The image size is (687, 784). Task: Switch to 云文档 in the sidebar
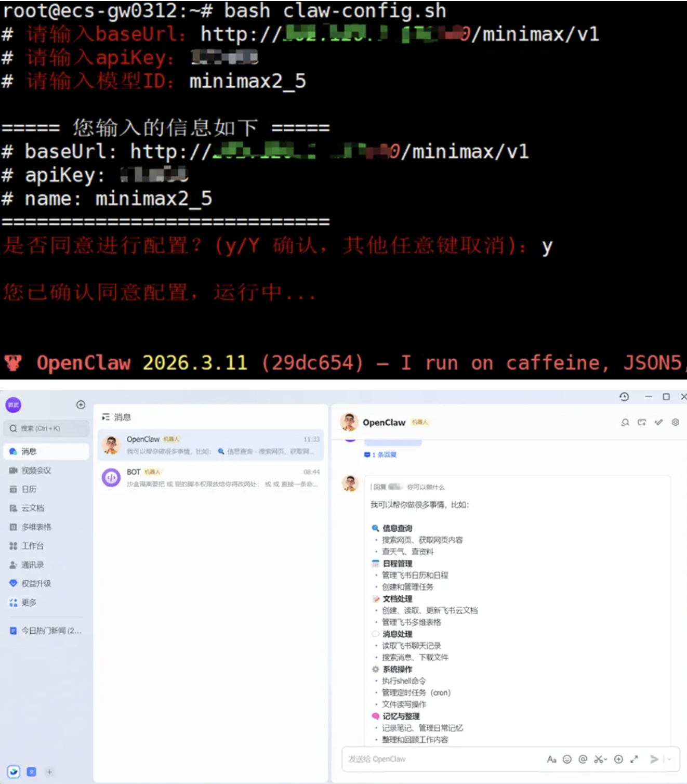pos(32,508)
